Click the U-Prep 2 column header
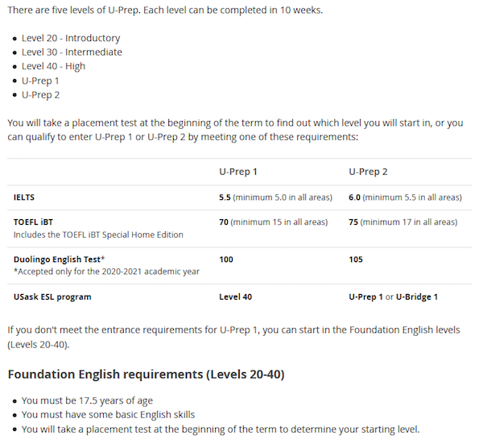The height and width of the screenshot is (448, 483). pos(368,172)
